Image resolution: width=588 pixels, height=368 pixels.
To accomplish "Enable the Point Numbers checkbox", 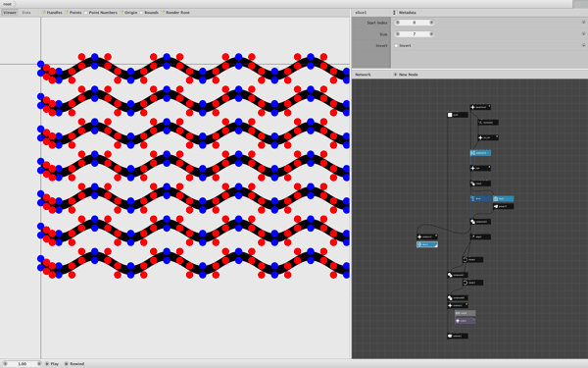I will tap(85, 13).
